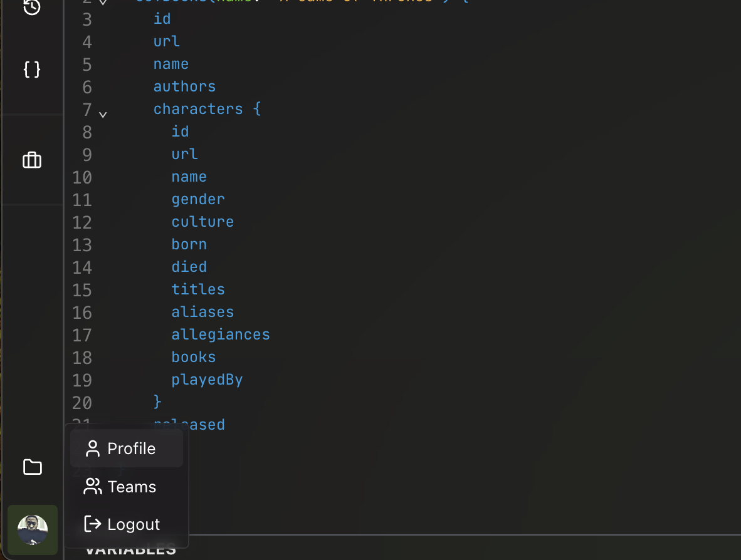Collapse the characters block on line 7
This screenshot has height=560, width=741.
pyautogui.click(x=103, y=114)
